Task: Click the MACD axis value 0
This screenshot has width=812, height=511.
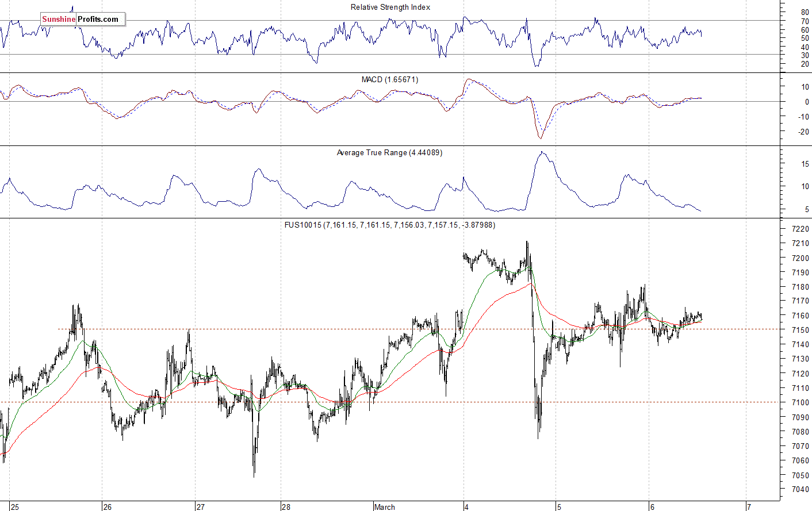Action: click(x=807, y=102)
